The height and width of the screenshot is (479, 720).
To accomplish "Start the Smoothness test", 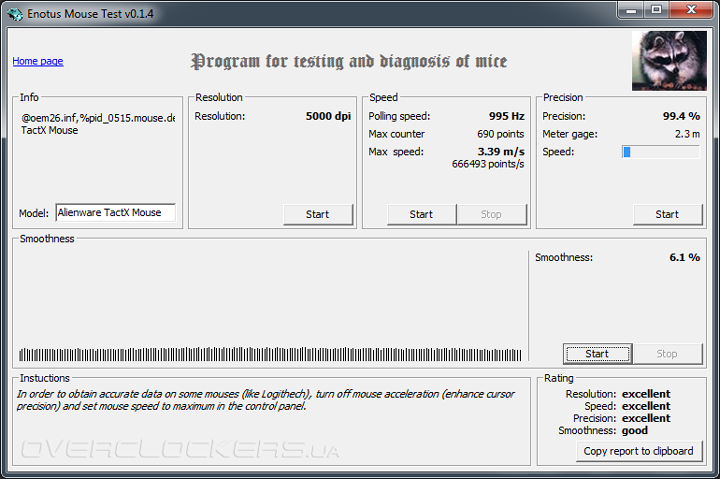I will click(597, 354).
